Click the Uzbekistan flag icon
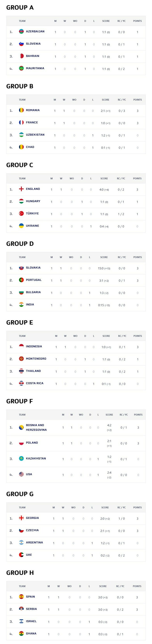This screenshot has height=644, width=152. [21, 135]
